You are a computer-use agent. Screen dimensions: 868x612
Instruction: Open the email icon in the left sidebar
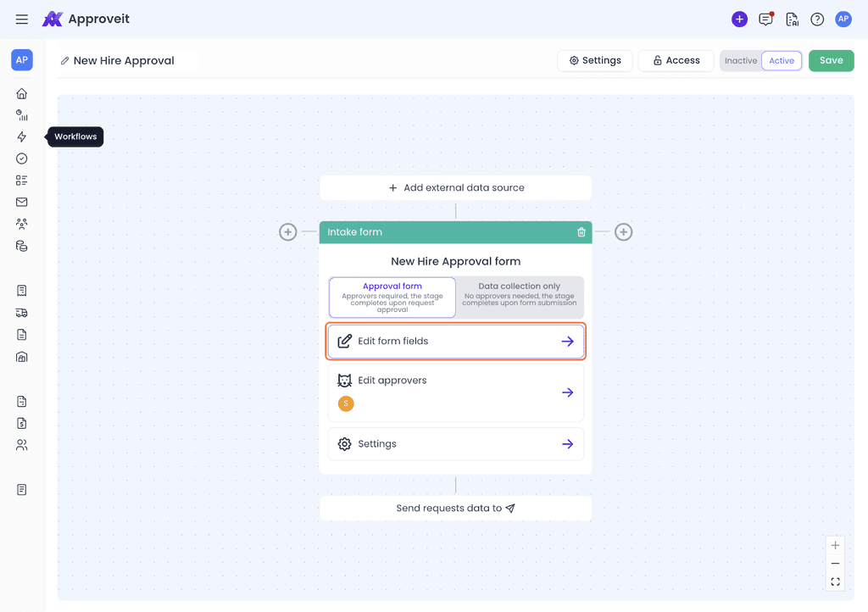(21, 202)
